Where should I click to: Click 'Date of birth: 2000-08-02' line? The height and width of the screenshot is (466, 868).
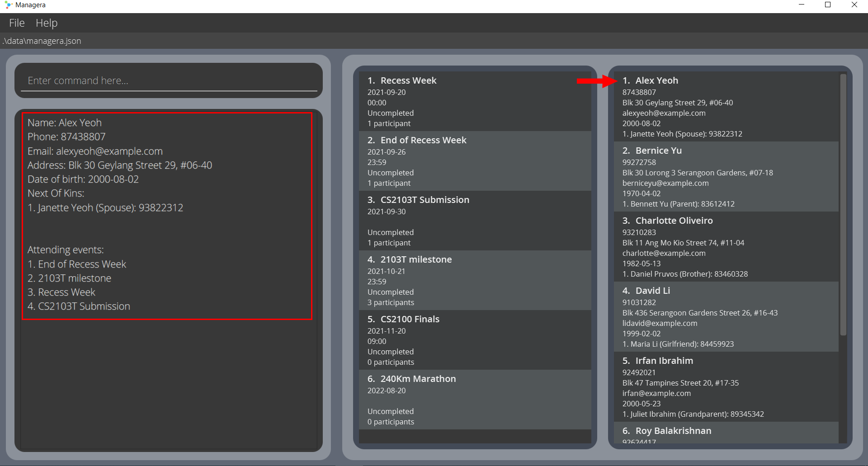point(83,179)
